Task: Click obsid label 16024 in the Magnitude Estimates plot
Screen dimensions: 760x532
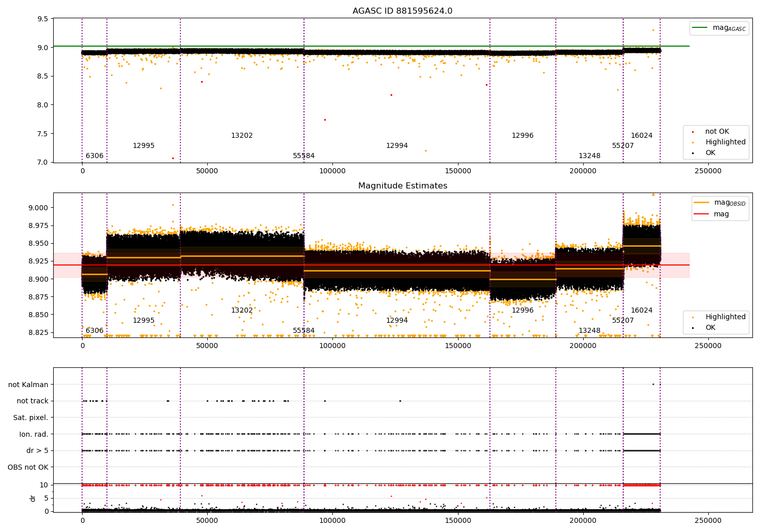Action: pyautogui.click(x=641, y=311)
